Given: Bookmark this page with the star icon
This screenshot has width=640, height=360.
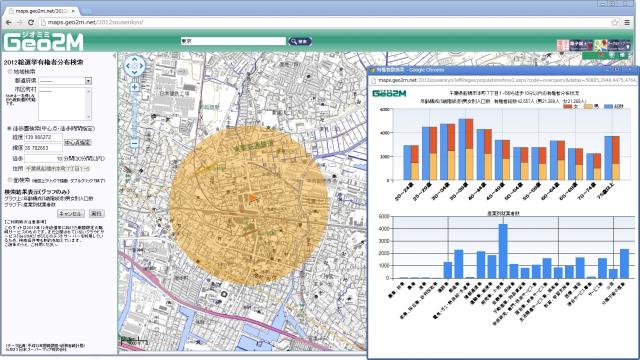Looking at the screenshot, I should coord(615,22).
